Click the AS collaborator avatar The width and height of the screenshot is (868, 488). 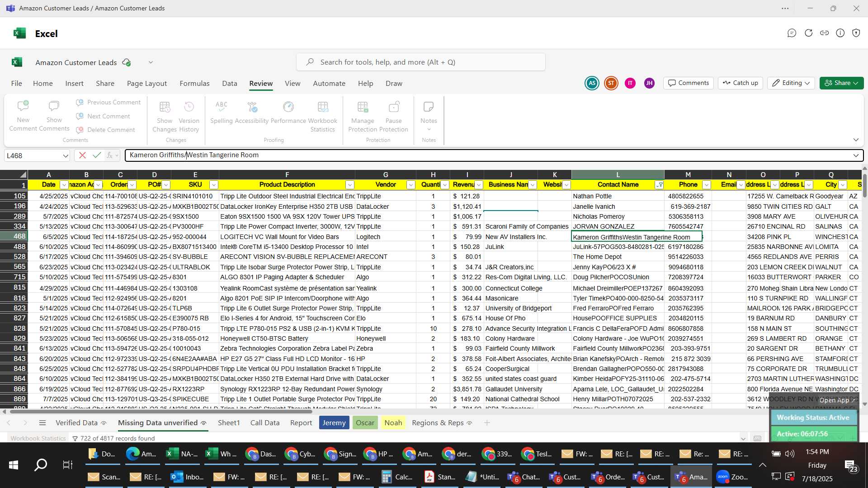pyautogui.click(x=592, y=83)
